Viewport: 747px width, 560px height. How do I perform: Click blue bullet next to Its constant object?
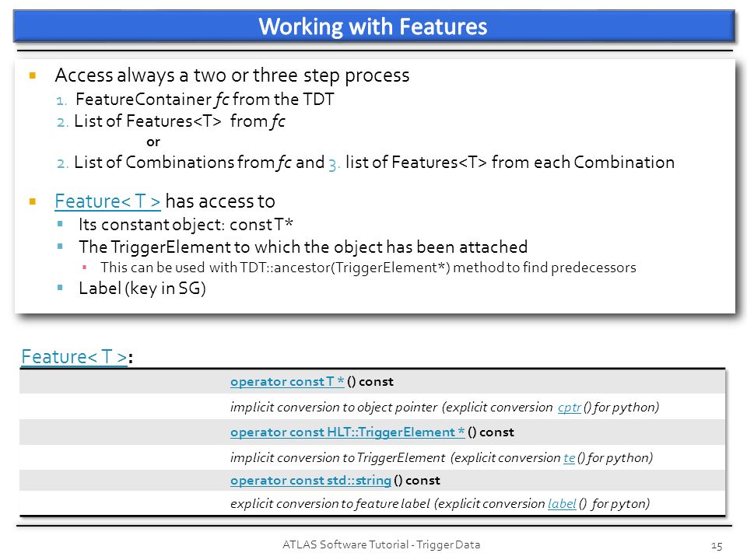click(x=60, y=223)
